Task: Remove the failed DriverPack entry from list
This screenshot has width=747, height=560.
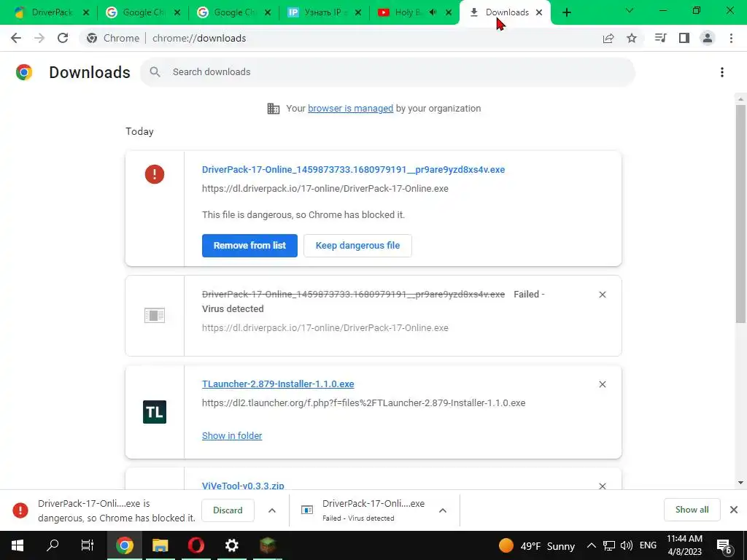Action: [x=602, y=295]
